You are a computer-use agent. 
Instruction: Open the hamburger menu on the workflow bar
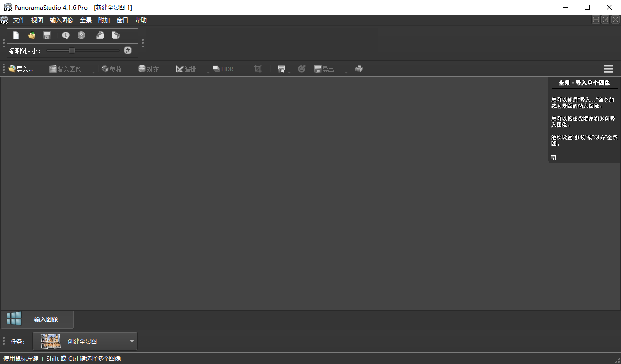[608, 69]
